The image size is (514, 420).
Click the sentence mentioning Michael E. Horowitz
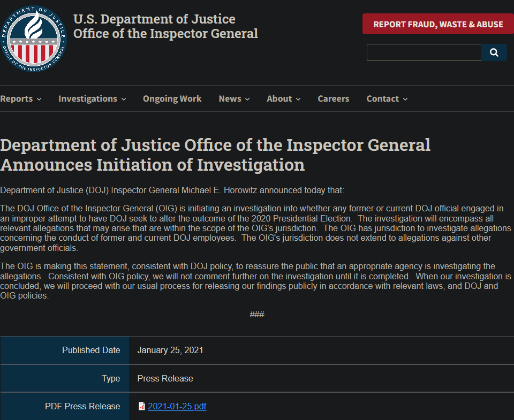172,190
